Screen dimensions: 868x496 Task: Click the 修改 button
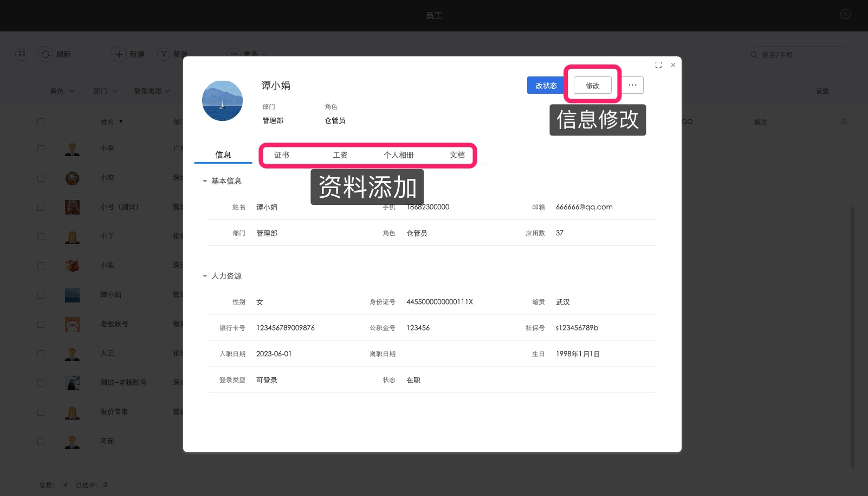593,85
